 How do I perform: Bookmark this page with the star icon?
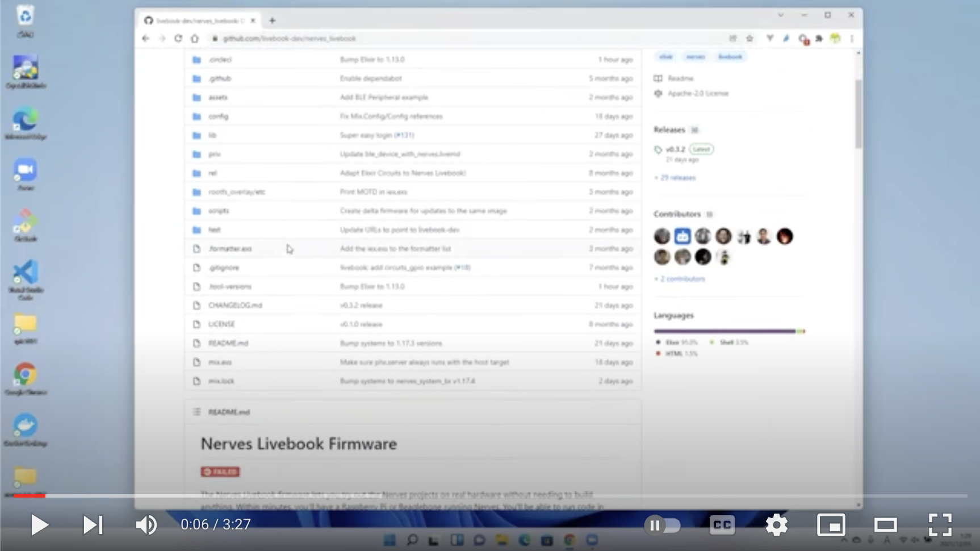click(x=749, y=39)
